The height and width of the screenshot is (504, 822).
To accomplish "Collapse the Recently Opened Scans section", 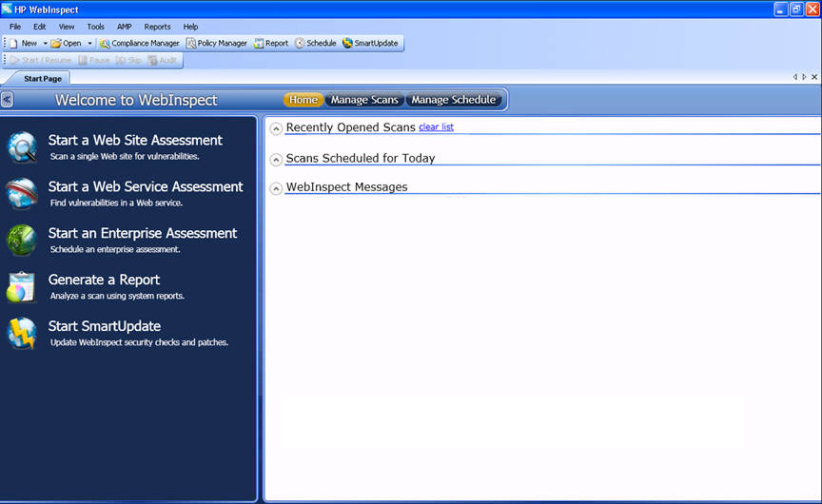I will [x=276, y=128].
